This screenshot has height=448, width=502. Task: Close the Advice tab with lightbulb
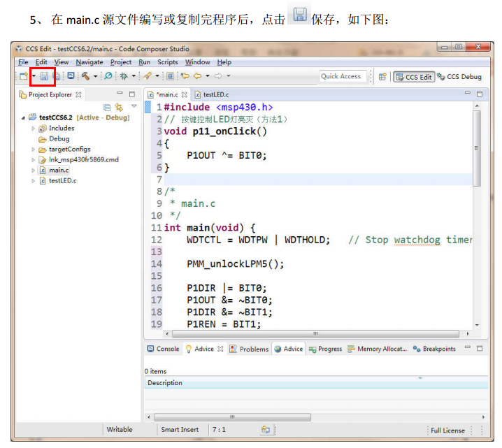click(x=220, y=349)
